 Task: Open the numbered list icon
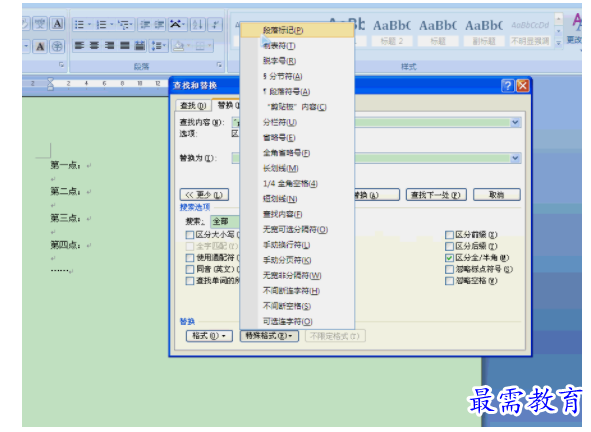tap(101, 25)
